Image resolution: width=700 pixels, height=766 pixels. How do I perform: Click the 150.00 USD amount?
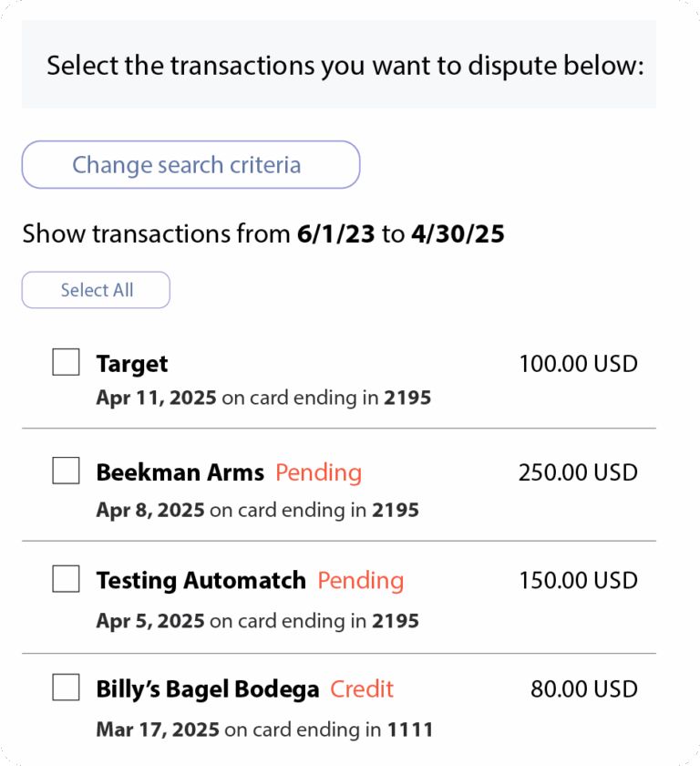(x=579, y=581)
